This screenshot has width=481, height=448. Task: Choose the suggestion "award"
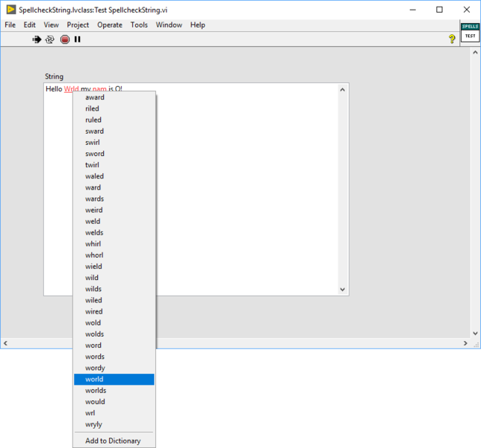[114, 98]
